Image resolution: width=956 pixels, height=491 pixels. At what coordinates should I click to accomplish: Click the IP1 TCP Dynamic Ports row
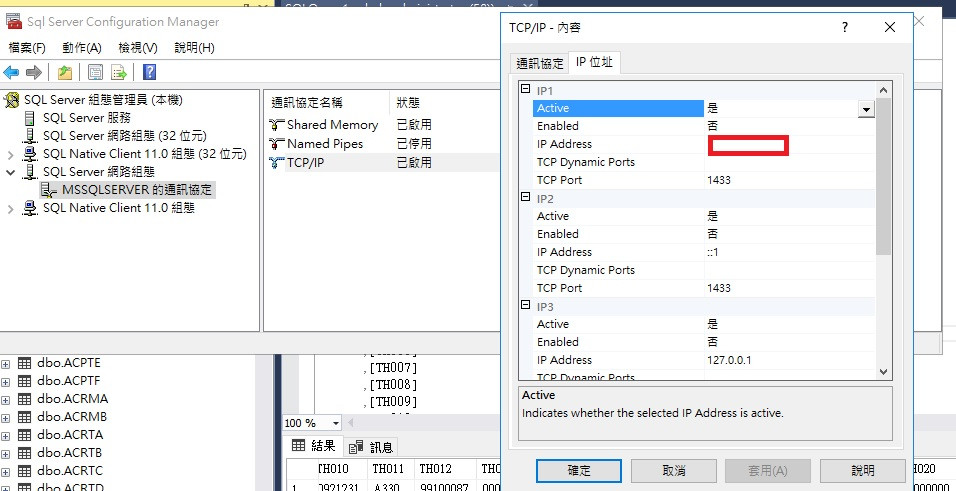tap(704, 162)
